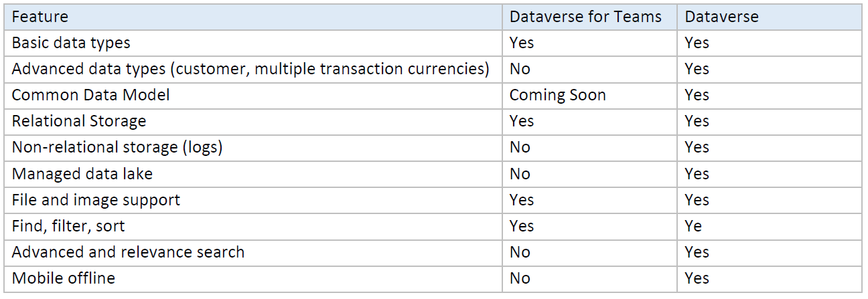Image resolution: width=868 pixels, height=299 pixels.
Task: Click the "File and image support" cell
Action: [96, 200]
